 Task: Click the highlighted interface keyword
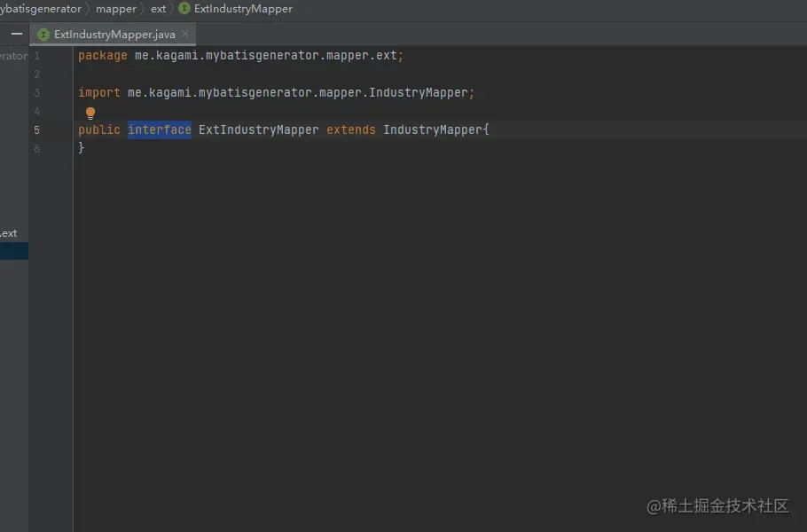(x=160, y=129)
